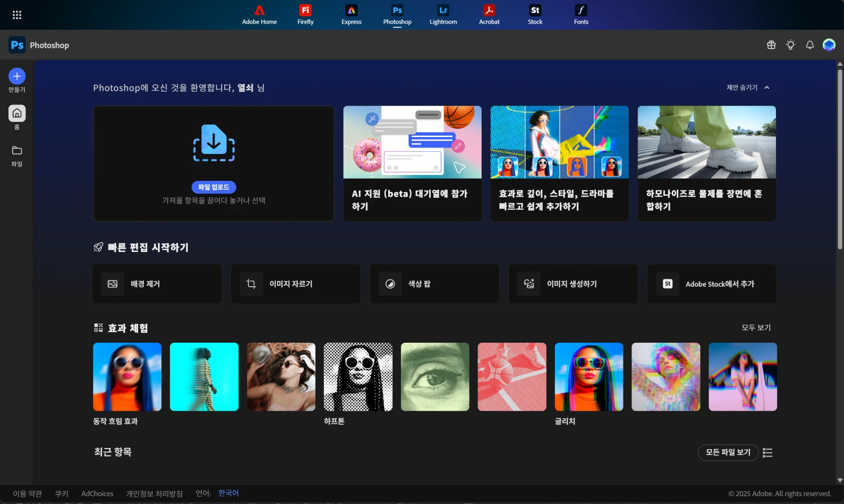Open the app launcher grid icon
This screenshot has height=504, width=844.
(x=16, y=14)
